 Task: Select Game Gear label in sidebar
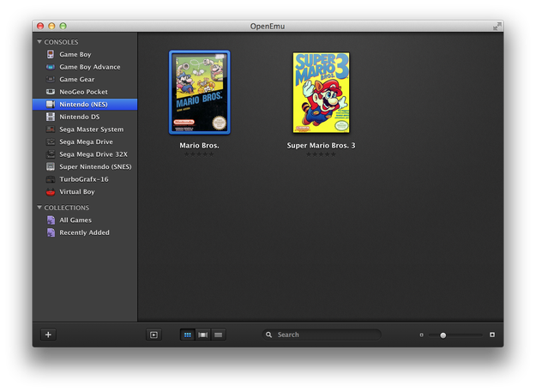77,79
